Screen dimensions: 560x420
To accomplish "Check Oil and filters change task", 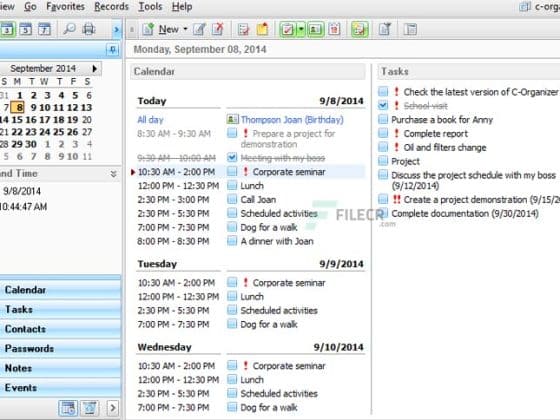I will [383, 147].
